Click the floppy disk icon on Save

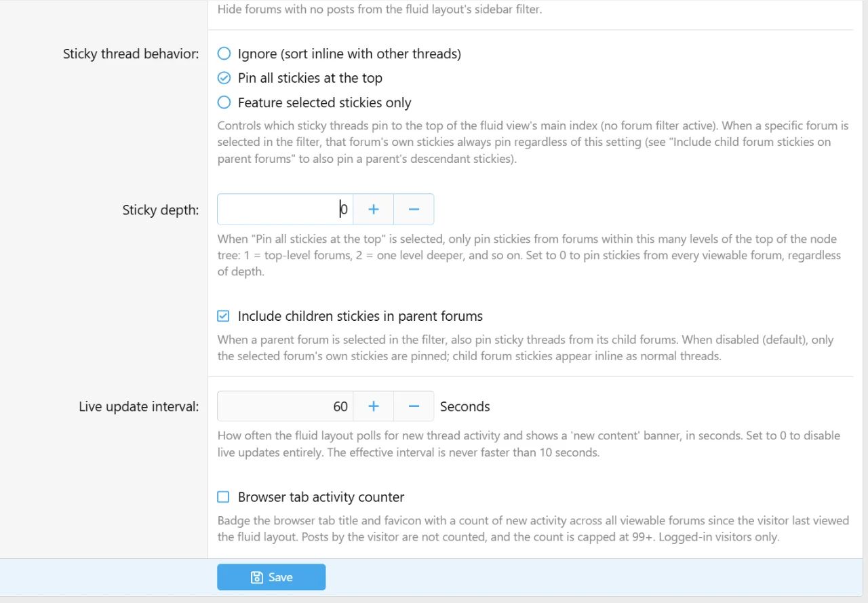pos(257,577)
